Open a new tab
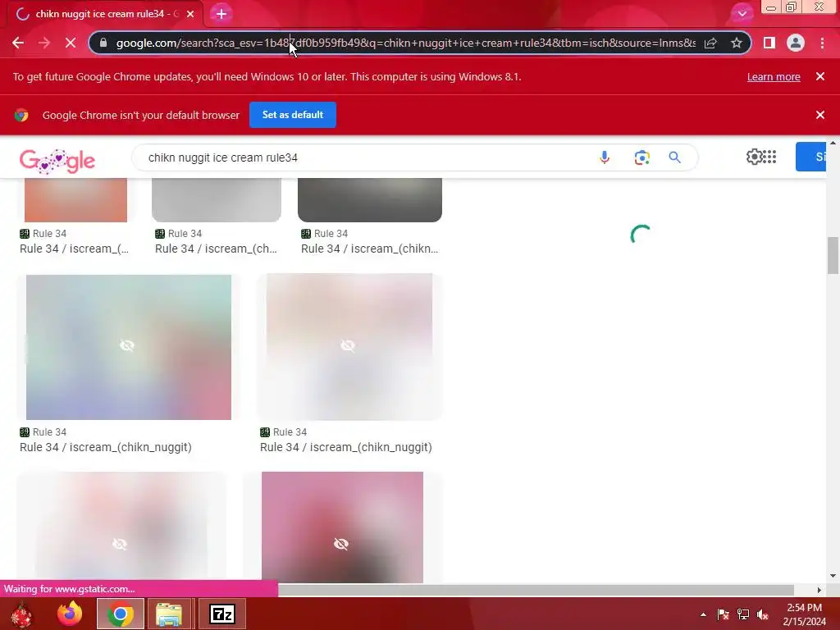 tap(221, 14)
